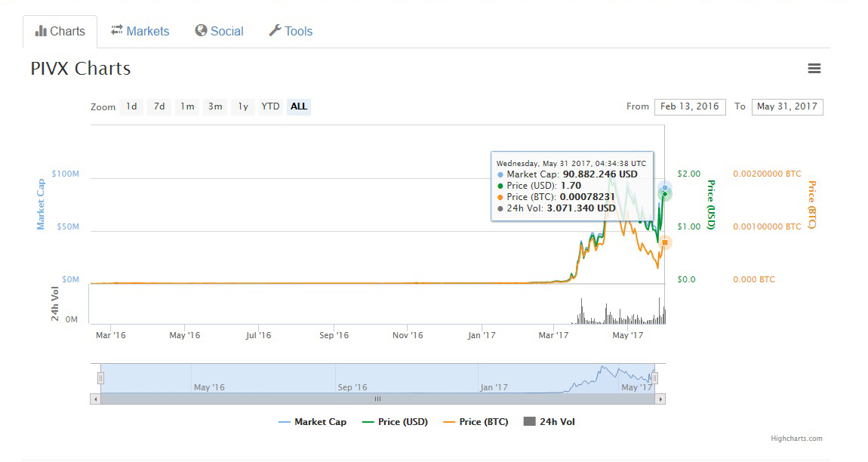Switch to the Markets tab
Image resolution: width=868 pixels, height=462 pixels.
click(140, 31)
